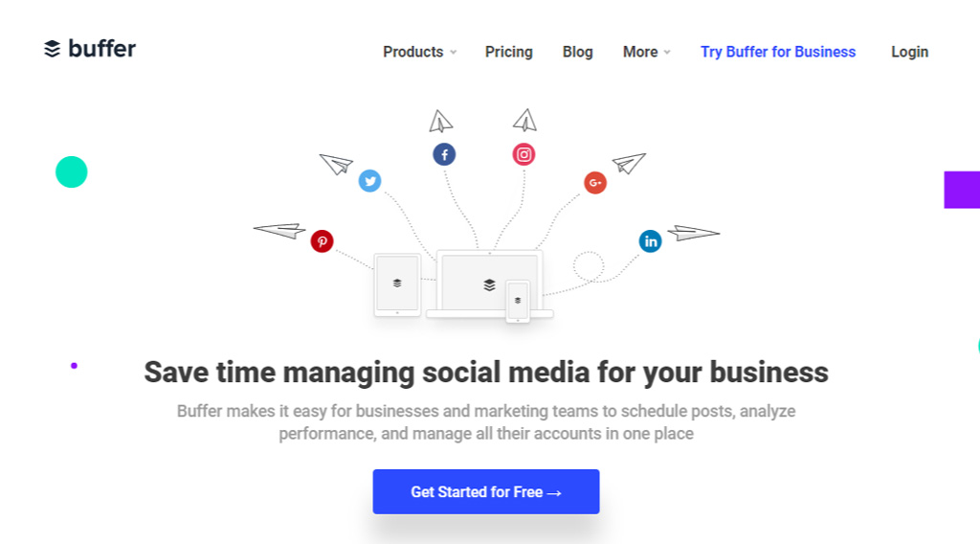Screen dimensions: 980x544
Task: Click the LinkedIn icon
Action: (651, 241)
